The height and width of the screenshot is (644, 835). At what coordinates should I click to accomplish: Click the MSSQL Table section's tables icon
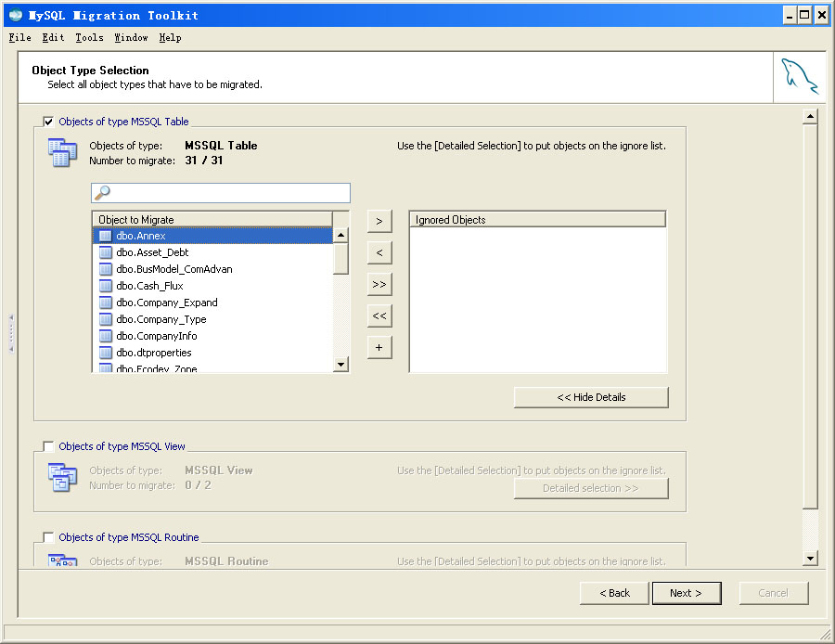[x=61, y=153]
